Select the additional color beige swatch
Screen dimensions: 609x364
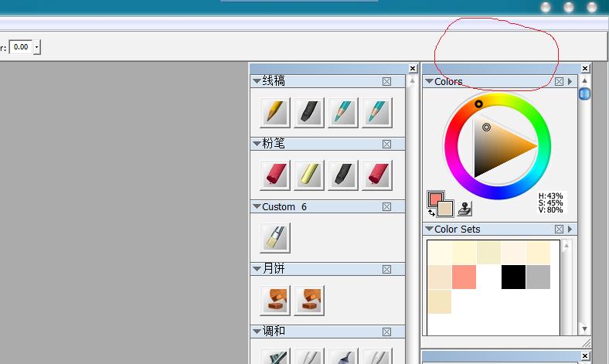[x=446, y=209]
